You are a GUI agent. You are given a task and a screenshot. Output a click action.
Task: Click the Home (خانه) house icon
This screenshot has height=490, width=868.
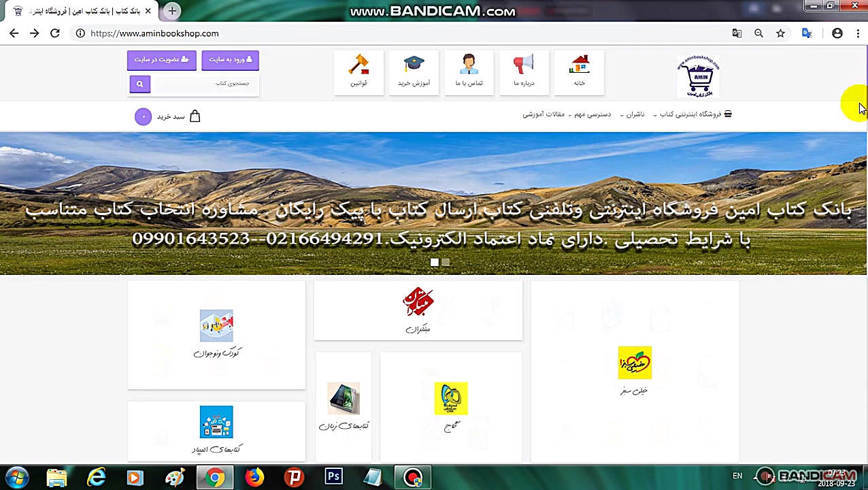click(x=580, y=65)
